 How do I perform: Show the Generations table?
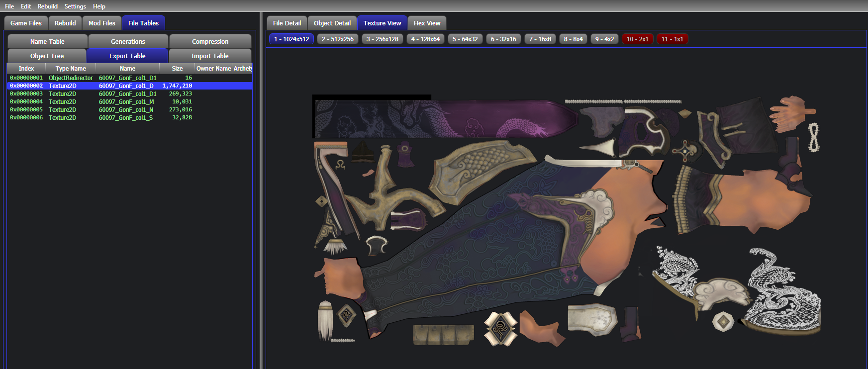(x=128, y=41)
